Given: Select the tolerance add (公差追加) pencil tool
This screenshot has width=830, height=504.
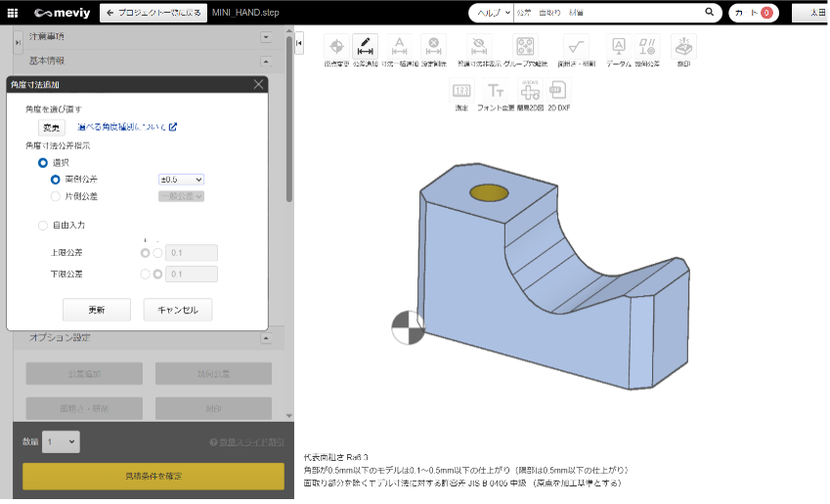Looking at the screenshot, I should (x=366, y=47).
